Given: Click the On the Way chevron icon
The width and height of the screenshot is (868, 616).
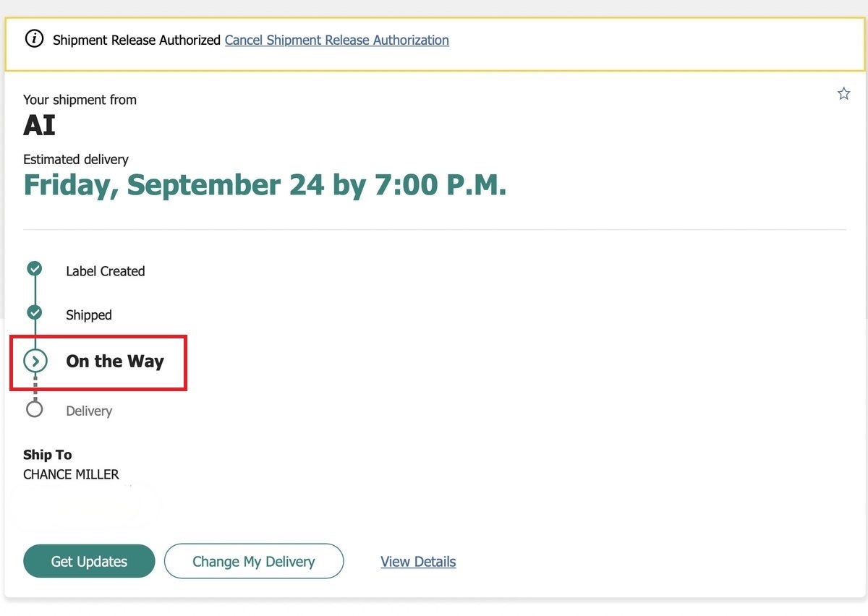Looking at the screenshot, I should 35,361.
